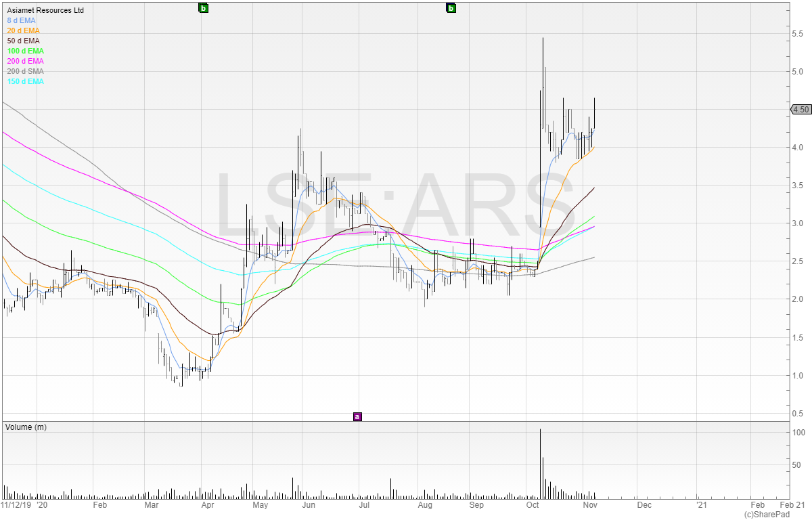Screen dimensions: 812x520
Task: Click the Dec month label on date axis
Action: point(644,505)
